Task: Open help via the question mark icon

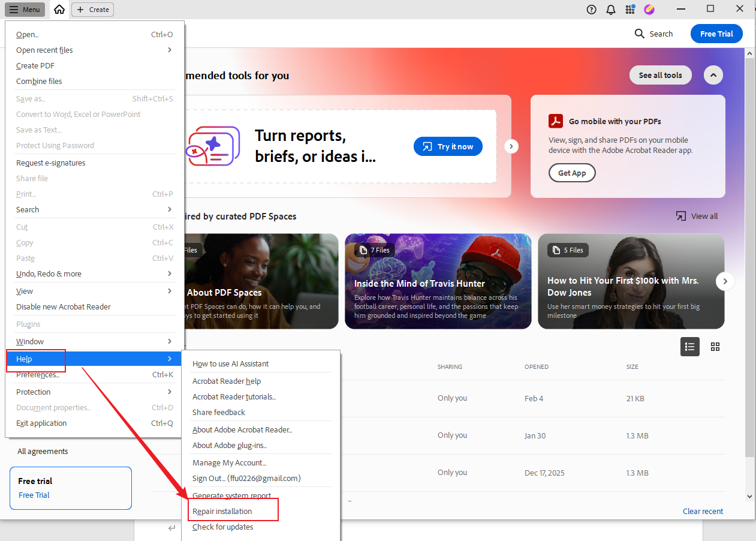Action: pos(591,9)
